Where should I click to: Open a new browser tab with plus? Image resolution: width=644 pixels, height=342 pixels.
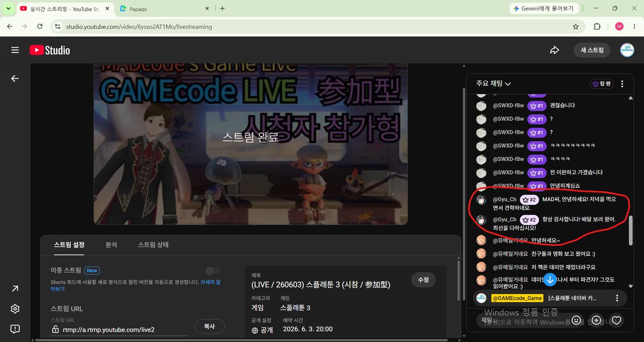click(x=222, y=9)
